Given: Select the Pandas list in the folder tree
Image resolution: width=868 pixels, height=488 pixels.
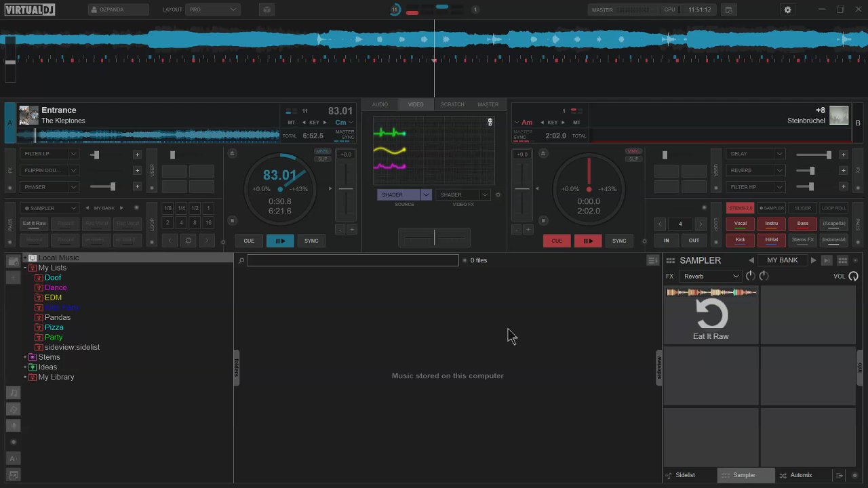Looking at the screenshot, I should coord(58,317).
